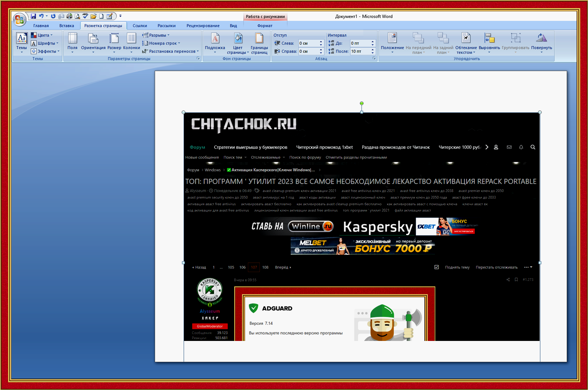This screenshot has width=588, height=390.
Task: Decrease Справа indent with down arrow
Action: click(321, 53)
